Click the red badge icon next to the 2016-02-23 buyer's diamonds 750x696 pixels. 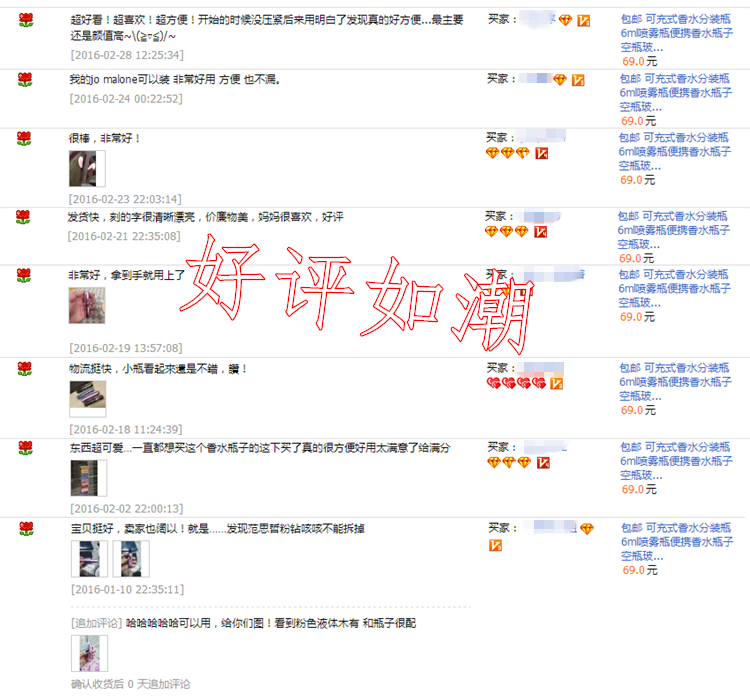[541, 153]
